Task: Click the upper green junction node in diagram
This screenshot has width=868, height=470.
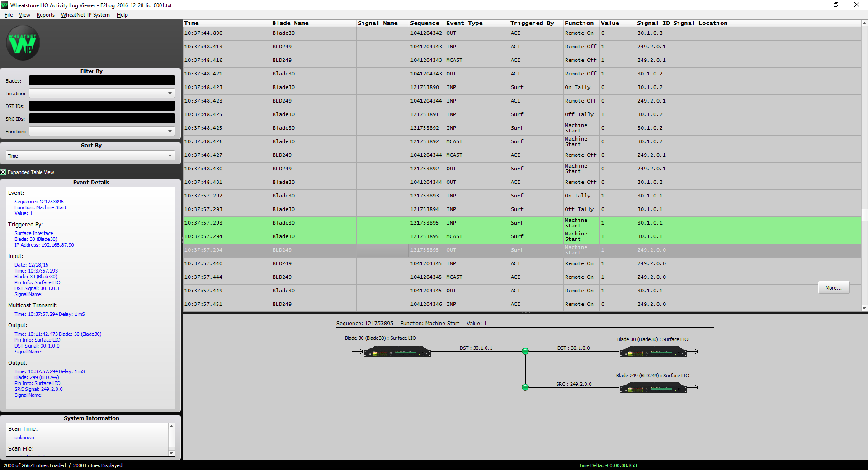Action: [525, 351]
